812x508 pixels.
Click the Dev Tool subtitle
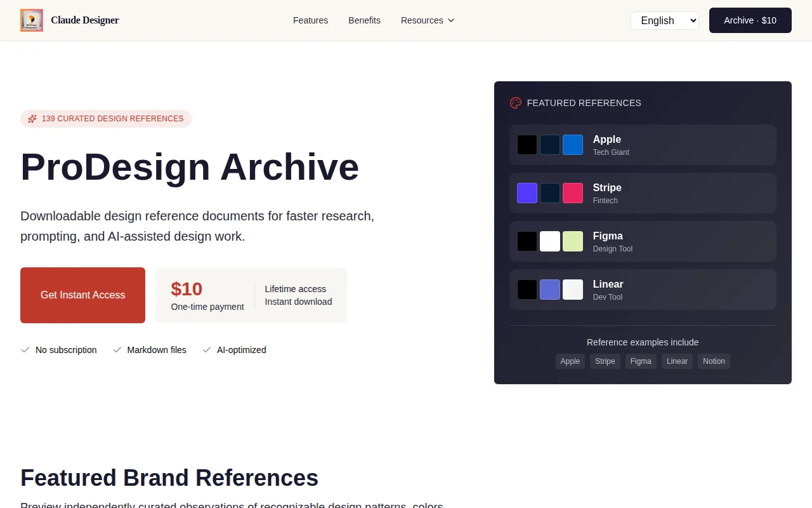coord(608,297)
